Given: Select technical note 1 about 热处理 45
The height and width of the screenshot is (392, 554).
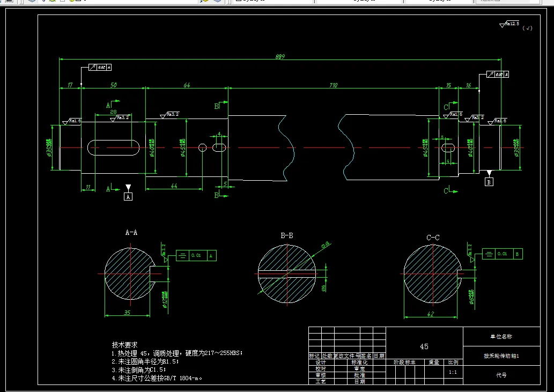Looking at the screenshot, I should 177,353.
